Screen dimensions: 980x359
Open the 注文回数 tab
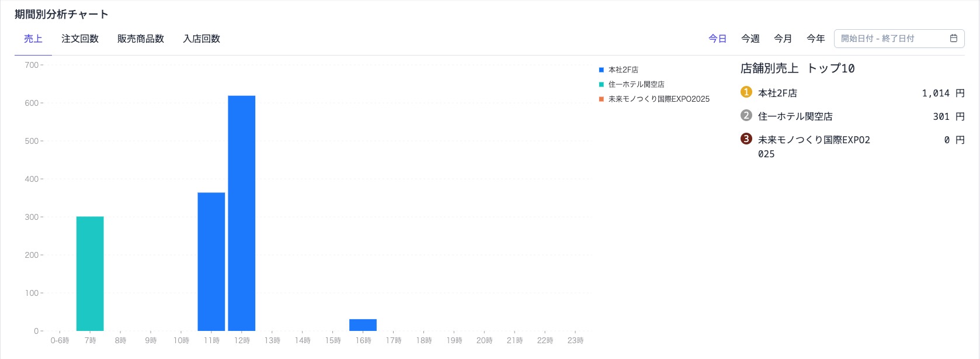[x=80, y=39]
